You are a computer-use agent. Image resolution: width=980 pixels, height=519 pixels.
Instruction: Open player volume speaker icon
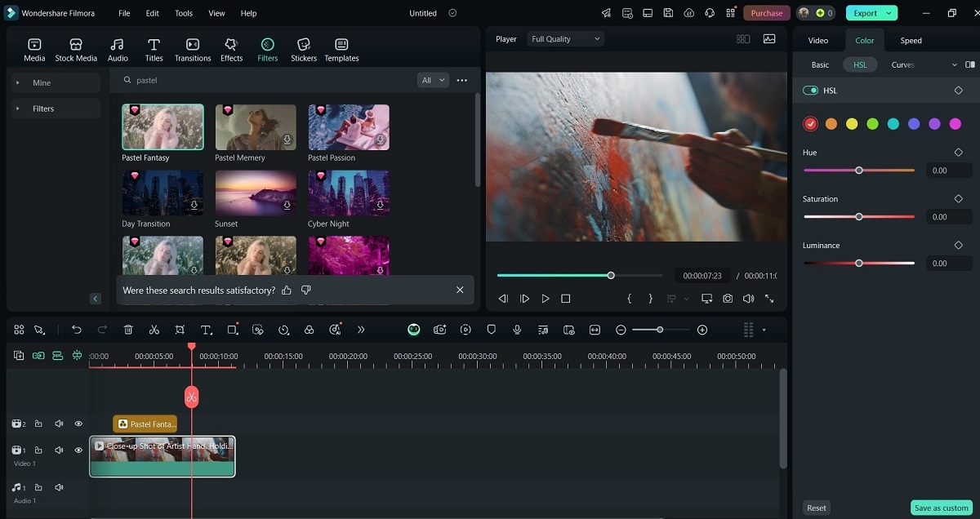click(x=748, y=299)
